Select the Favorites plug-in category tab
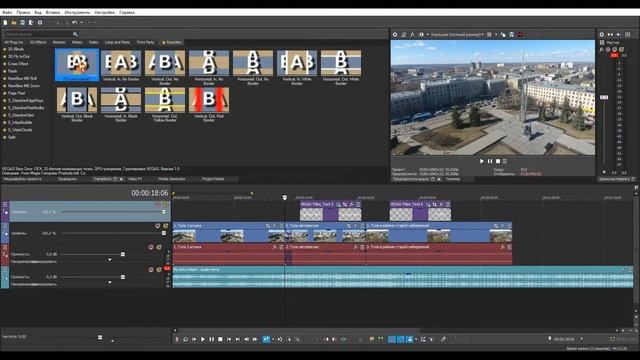Viewport: 640px width, 360px height. tap(171, 42)
